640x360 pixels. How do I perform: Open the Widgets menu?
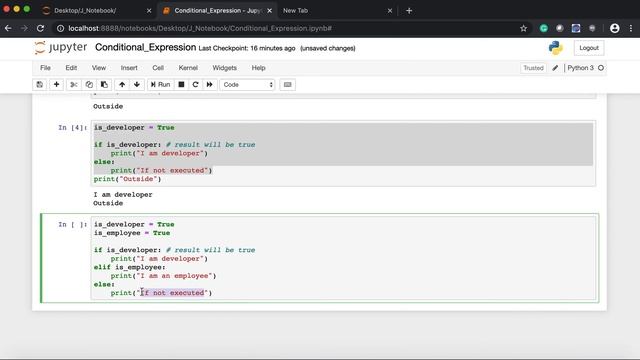point(224,68)
